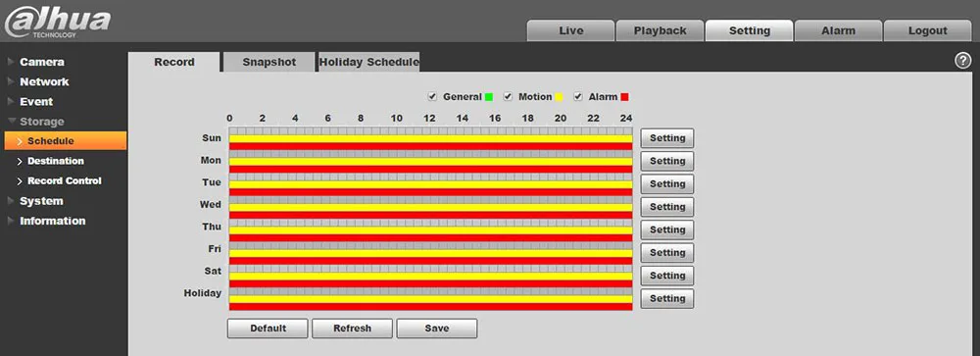Save the record schedule
The height and width of the screenshot is (356, 980).
[x=437, y=329]
